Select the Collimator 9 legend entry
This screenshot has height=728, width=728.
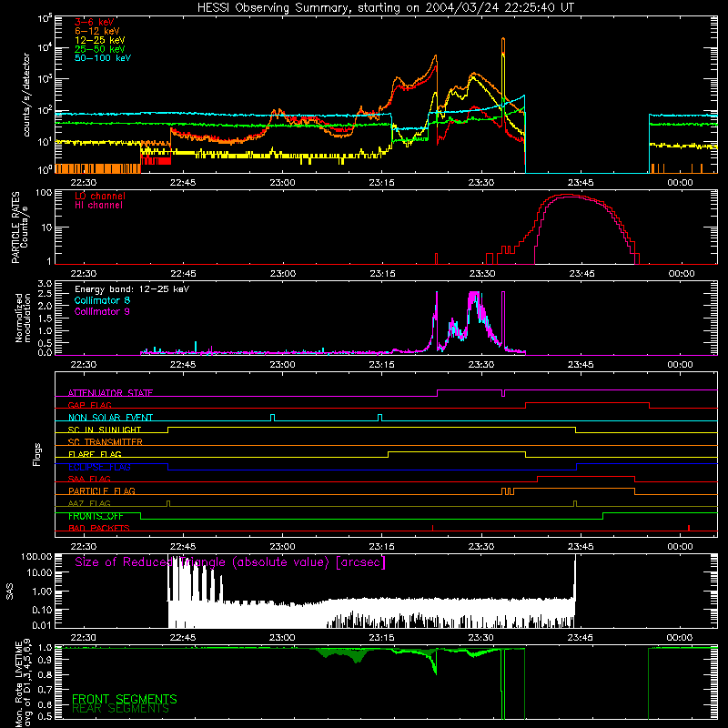tap(102, 311)
